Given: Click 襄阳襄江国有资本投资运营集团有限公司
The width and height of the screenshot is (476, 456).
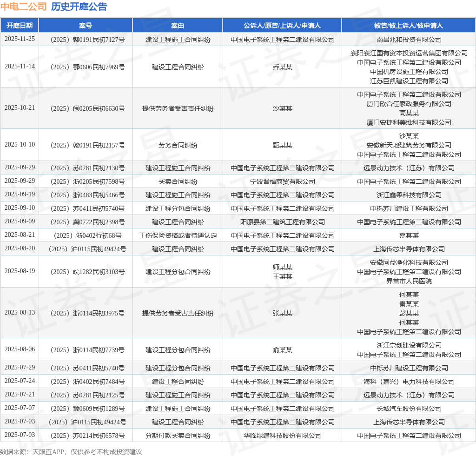Looking at the screenshot, I should [409, 53].
